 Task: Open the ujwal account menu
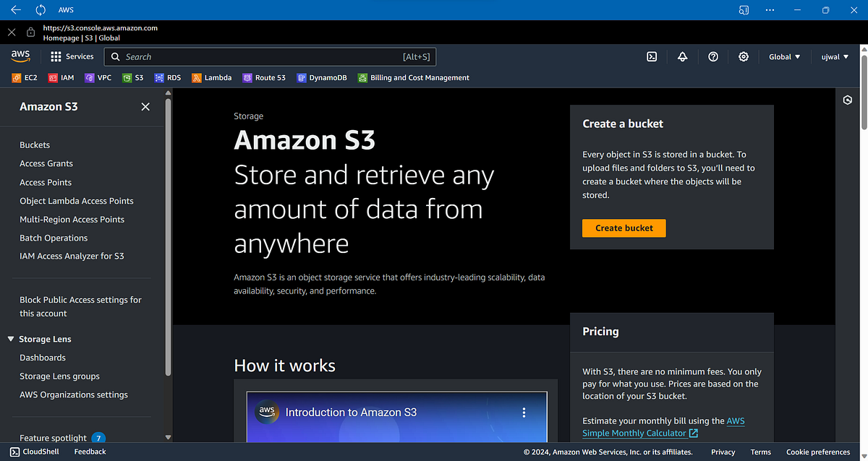(x=833, y=56)
